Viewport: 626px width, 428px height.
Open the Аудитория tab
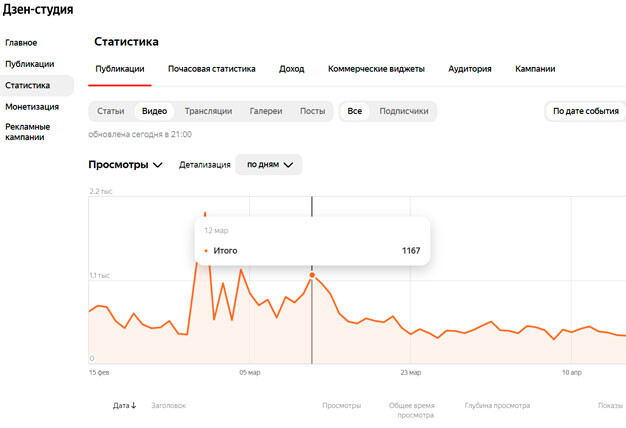pos(470,69)
